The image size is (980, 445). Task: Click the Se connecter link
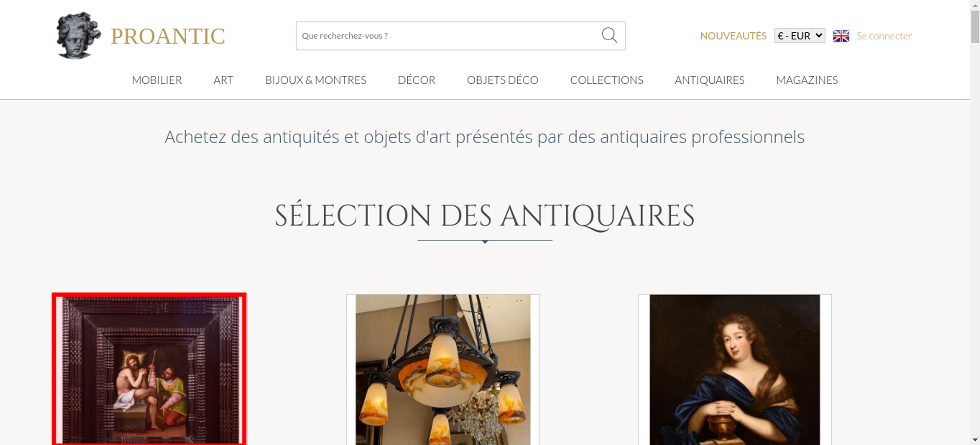click(884, 36)
